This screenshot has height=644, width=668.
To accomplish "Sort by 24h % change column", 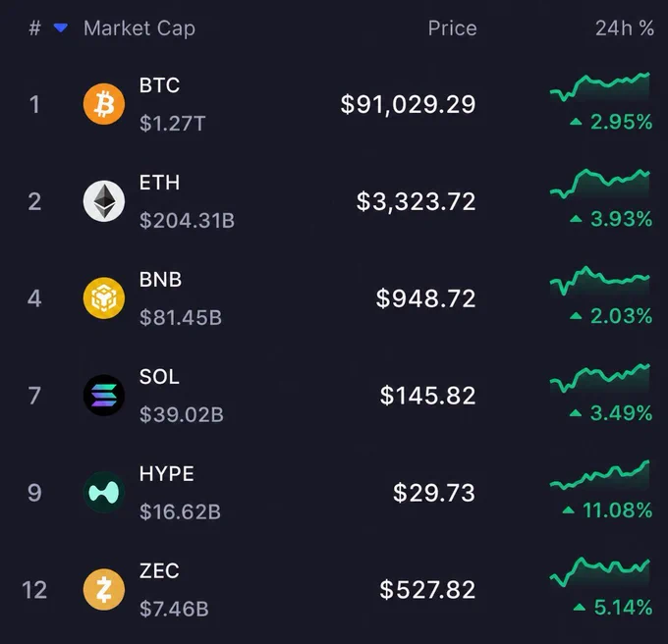I will [x=625, y=28].
